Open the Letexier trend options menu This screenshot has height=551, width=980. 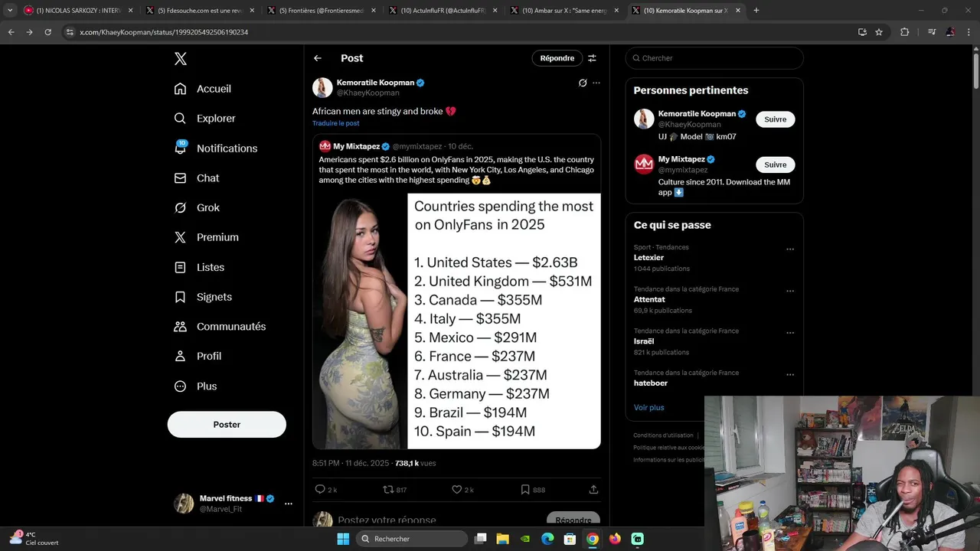(790, 249)
